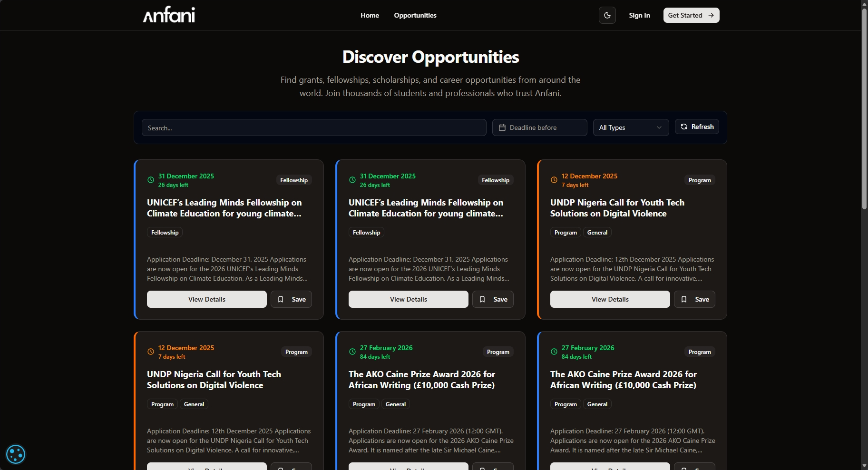This screenshot has height=470, width=868.
Task: Click the Anfani logo
Action: click(168, 14)
